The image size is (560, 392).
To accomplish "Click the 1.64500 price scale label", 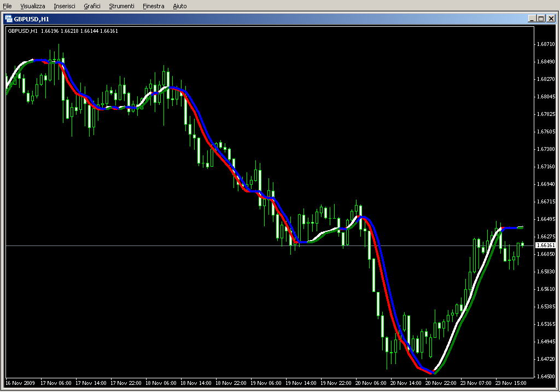I will point(546,376).
